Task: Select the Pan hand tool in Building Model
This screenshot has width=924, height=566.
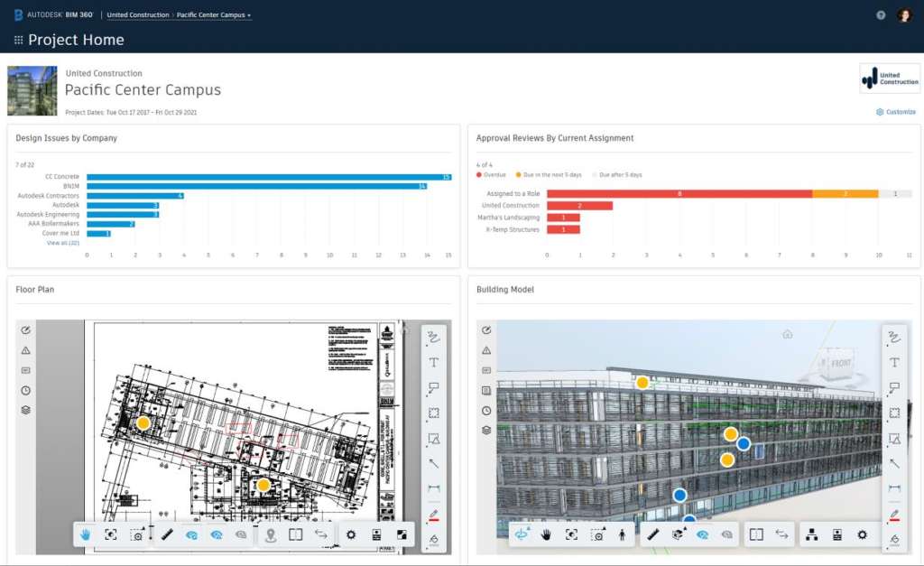Action: click(546, 534)
